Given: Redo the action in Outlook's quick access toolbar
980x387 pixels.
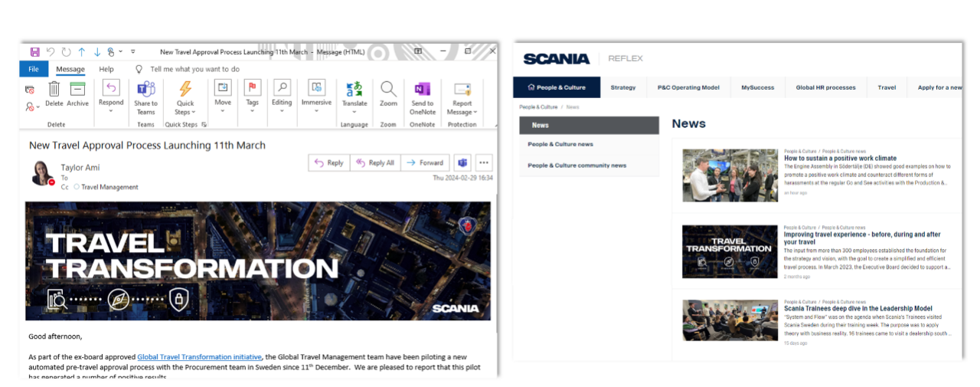Looking at the screenshot, I should (x=66, y=52).
